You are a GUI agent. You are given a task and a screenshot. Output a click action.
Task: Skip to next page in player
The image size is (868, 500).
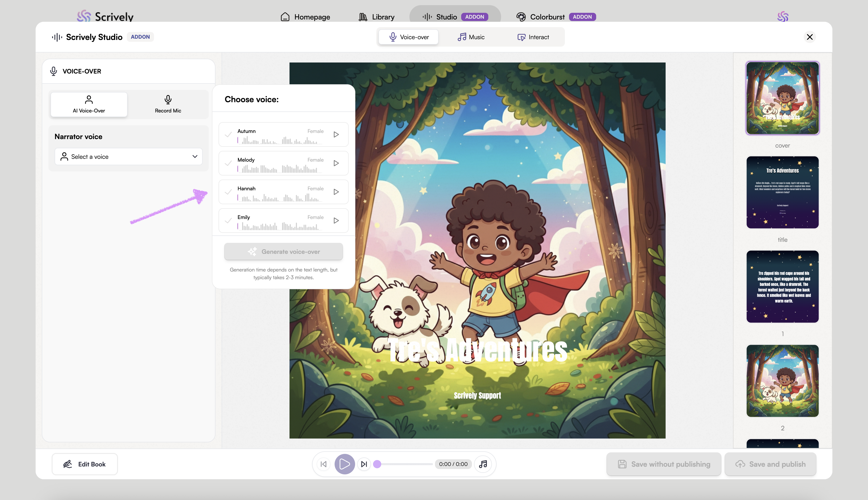click(364, 464)
